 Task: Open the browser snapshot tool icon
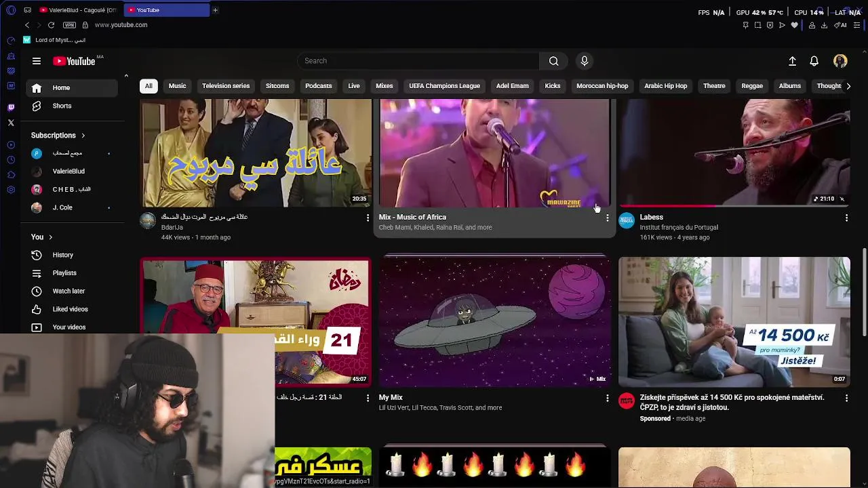(x=757, y=25)
